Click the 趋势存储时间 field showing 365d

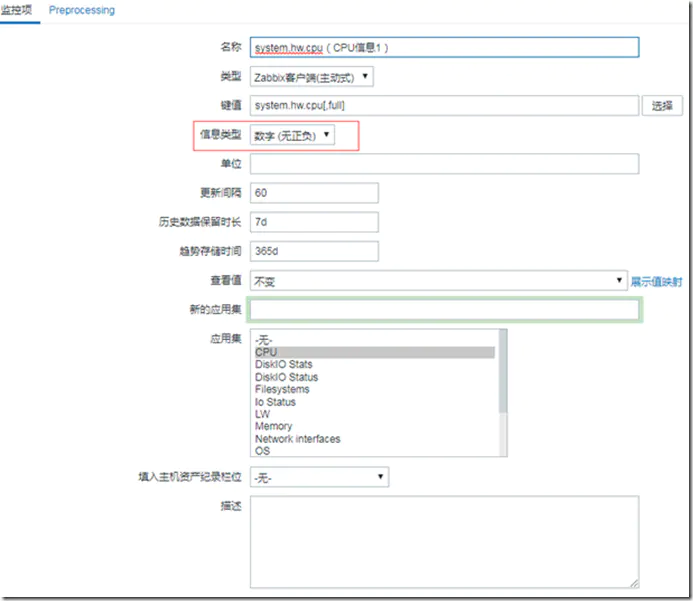coord(314,251)
